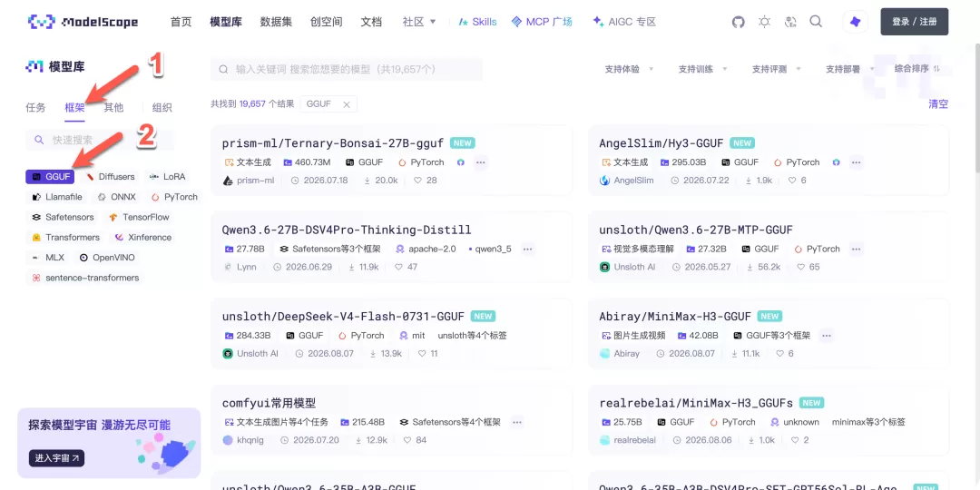
Task: Expand the 支持评测 filter dropdown
Action: 777,69
